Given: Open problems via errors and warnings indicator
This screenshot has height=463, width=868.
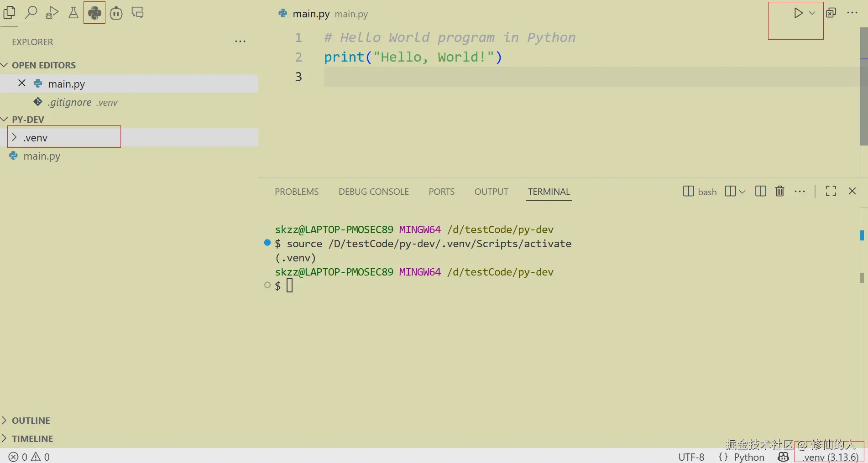Looking at the screenshot, I should tap(29, 457).
